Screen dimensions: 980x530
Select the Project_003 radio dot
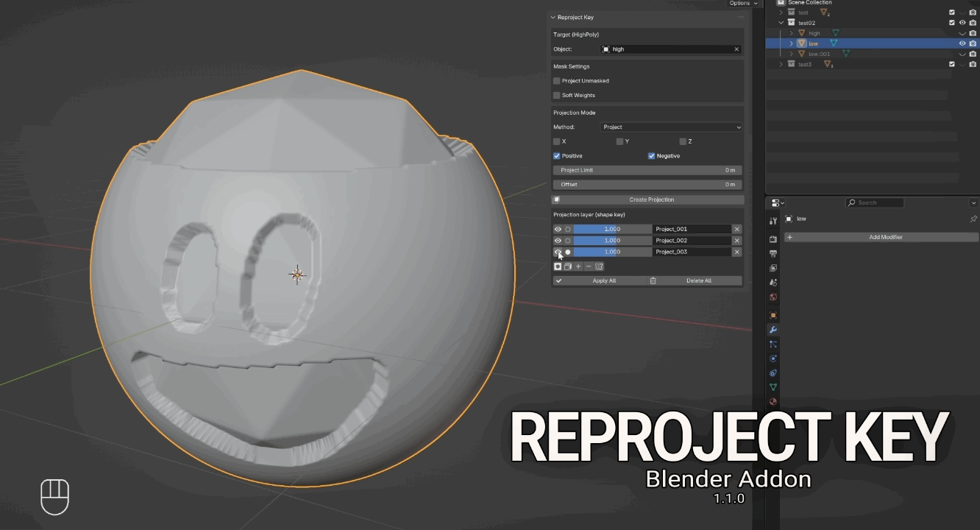[x=567, y=252]
